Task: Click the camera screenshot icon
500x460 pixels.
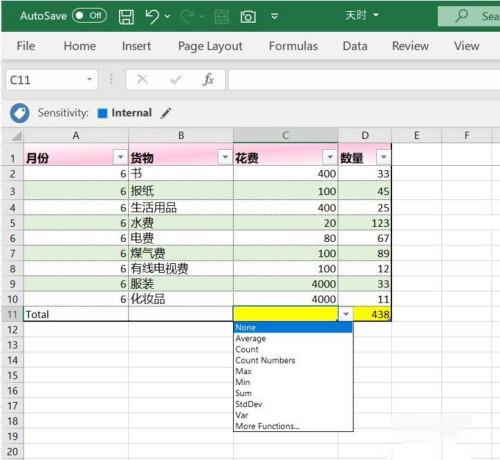Action: (248, 16)
